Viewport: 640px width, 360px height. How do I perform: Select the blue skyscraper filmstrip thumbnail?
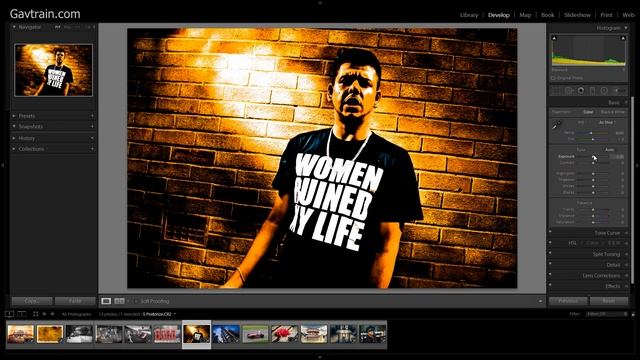(x=226, y=334)
